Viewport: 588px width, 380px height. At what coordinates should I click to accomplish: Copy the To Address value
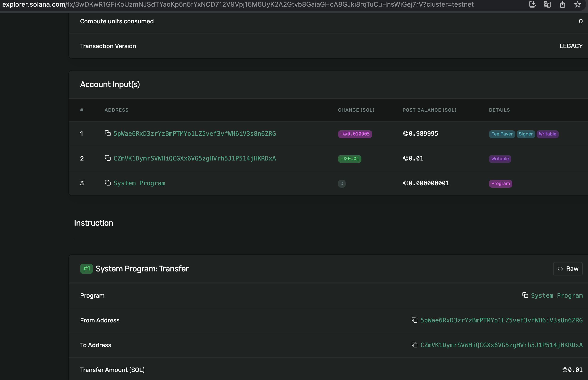coord(414,345)
